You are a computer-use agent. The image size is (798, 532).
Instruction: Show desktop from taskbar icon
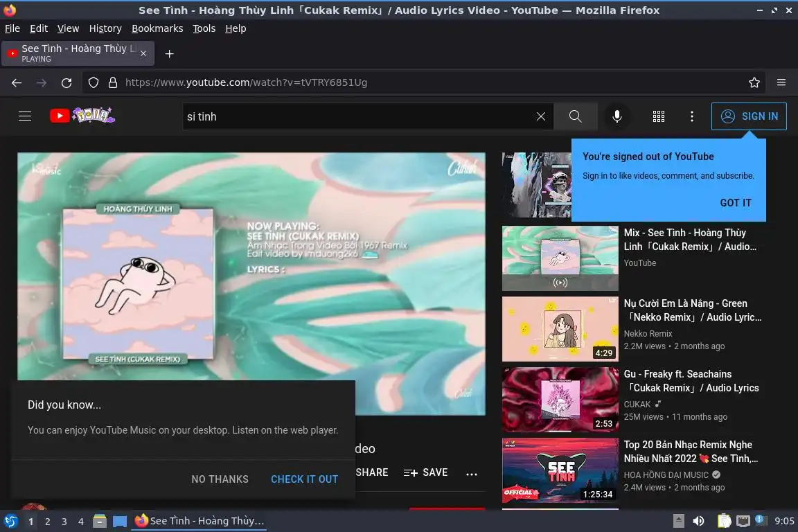[x=120, y=521]
